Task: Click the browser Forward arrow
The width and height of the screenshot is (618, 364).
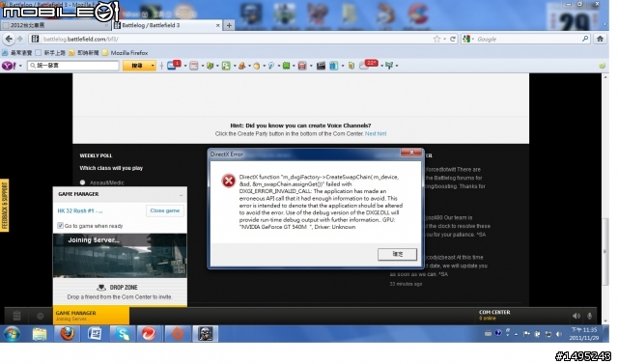Action: point(19,39)
